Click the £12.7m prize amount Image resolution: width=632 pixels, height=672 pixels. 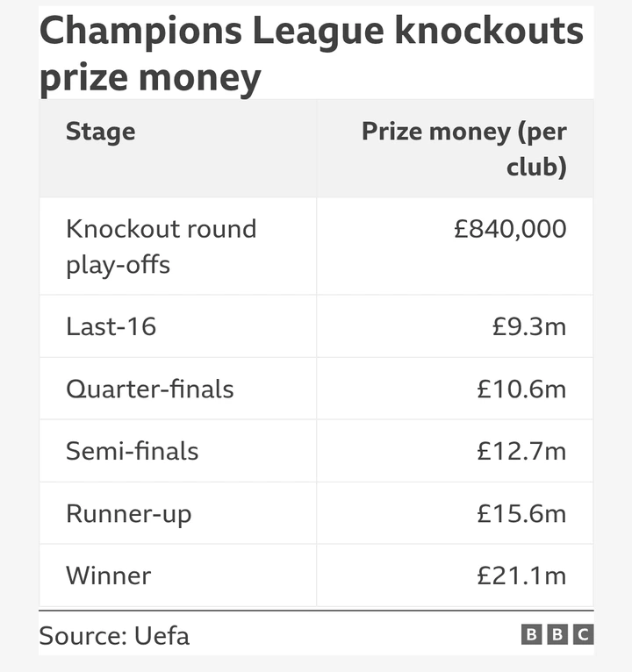[x=521, y=451]
